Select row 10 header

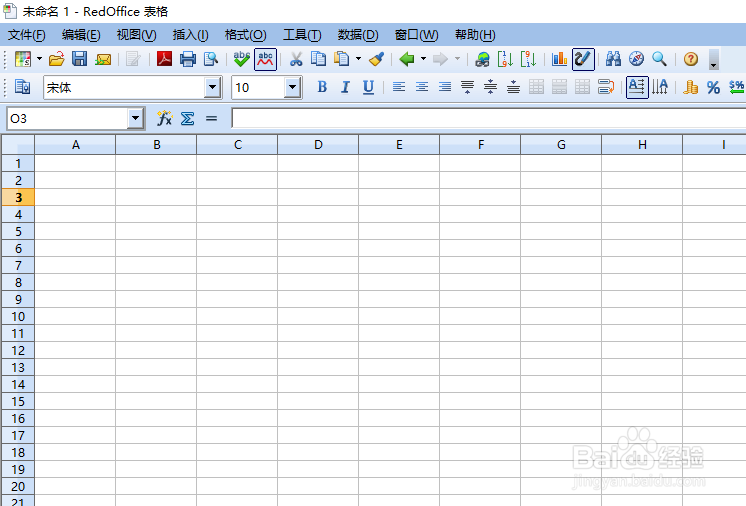pos(18,316)
